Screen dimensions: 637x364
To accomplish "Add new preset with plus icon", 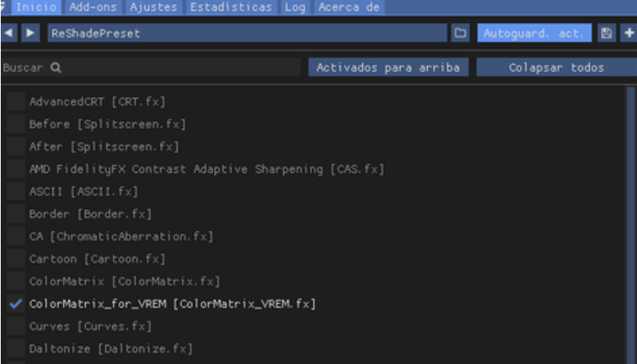I will 629,33.
